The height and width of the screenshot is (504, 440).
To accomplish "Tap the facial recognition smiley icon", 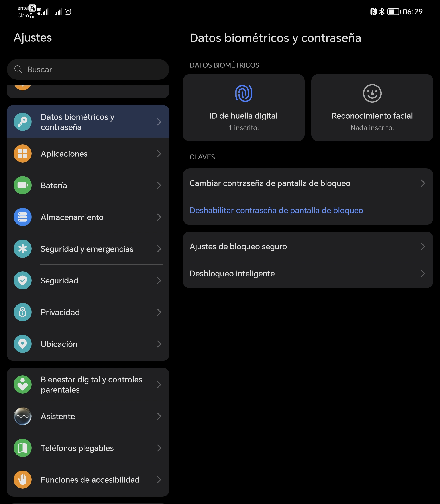I will click(372, 93).
